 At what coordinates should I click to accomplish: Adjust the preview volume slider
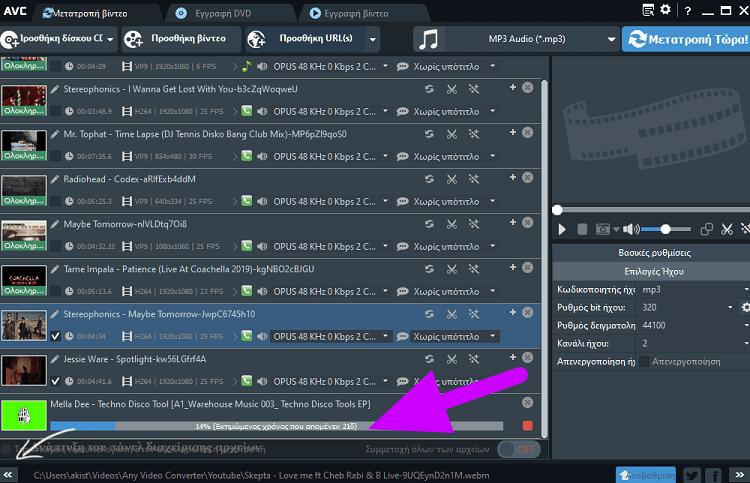(666, 230)
